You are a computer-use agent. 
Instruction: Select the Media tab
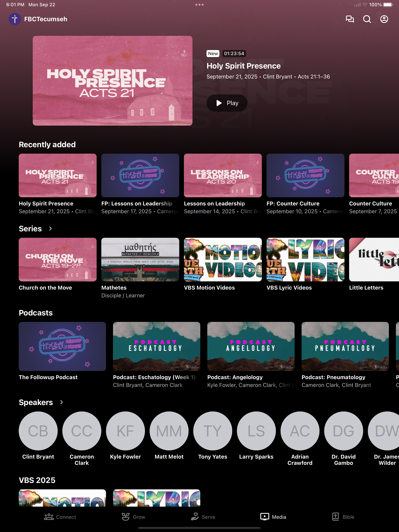(x=273, y=517)
